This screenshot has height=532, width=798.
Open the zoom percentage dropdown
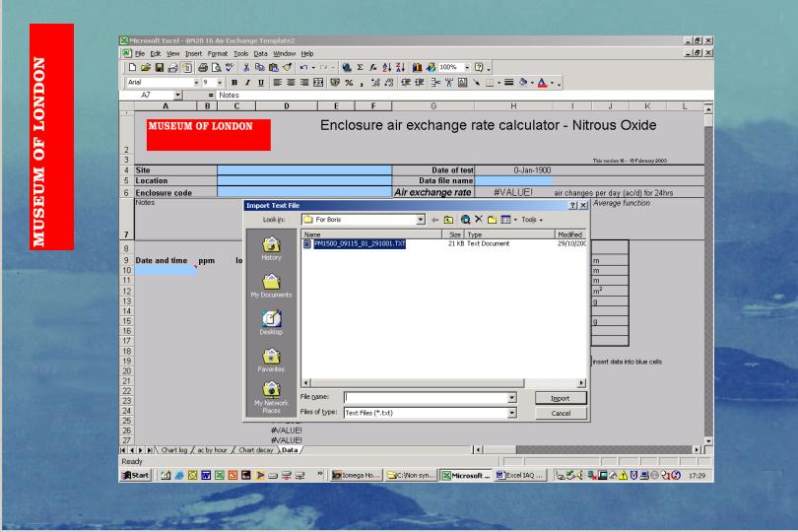(x=467, y=67)
